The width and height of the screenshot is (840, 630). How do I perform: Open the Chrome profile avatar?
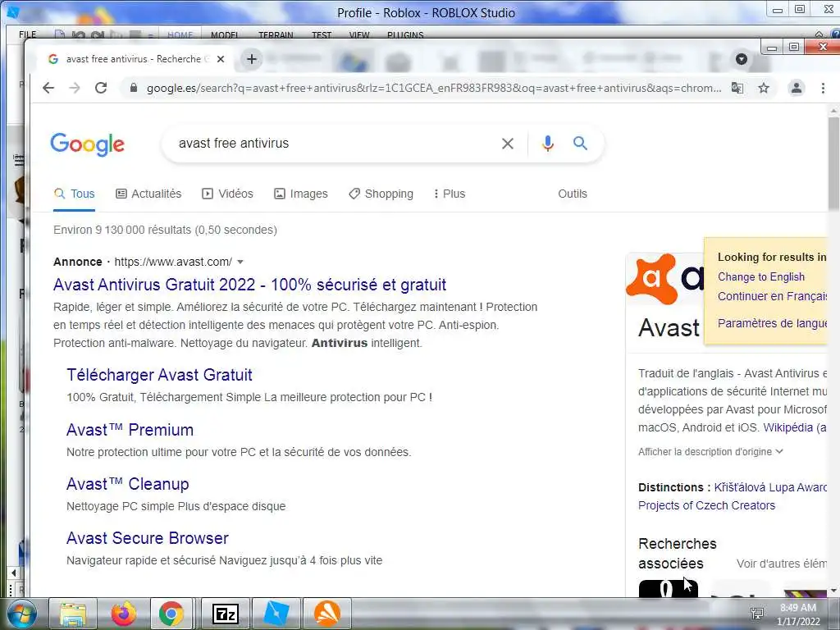797,88
